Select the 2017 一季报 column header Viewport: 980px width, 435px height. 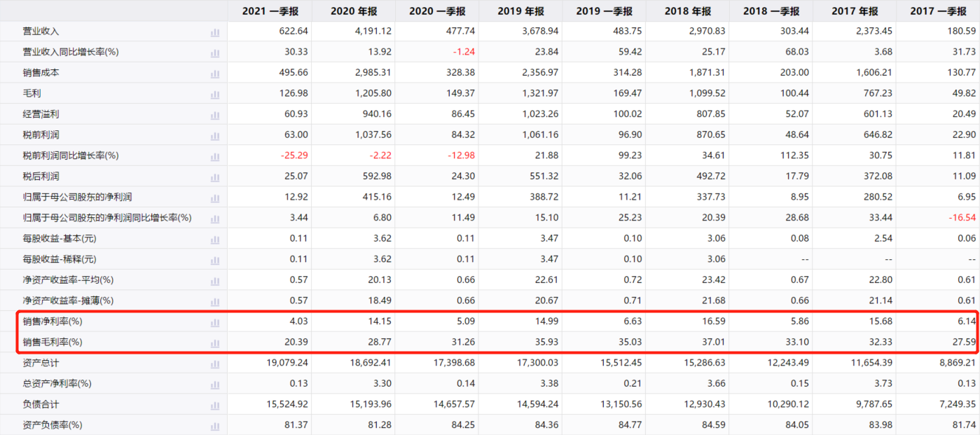tap(938, 11)
